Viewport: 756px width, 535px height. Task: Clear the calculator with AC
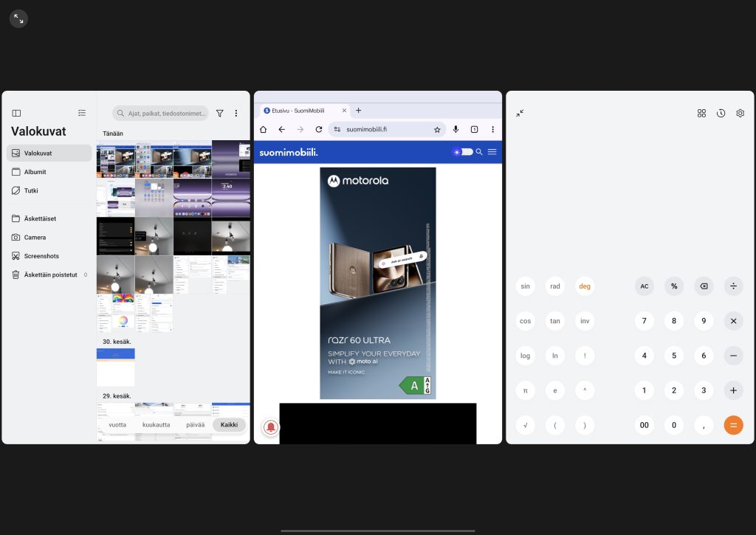coord(644,286)
